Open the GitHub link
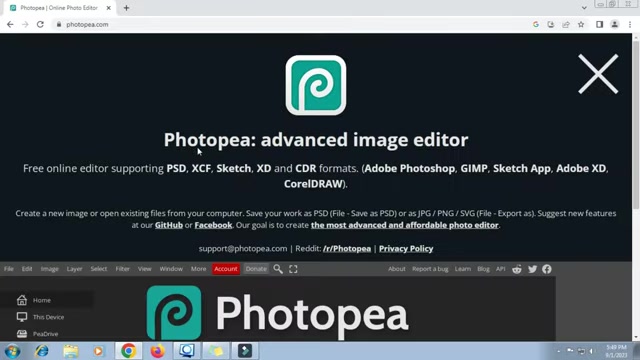 (169, 225)
